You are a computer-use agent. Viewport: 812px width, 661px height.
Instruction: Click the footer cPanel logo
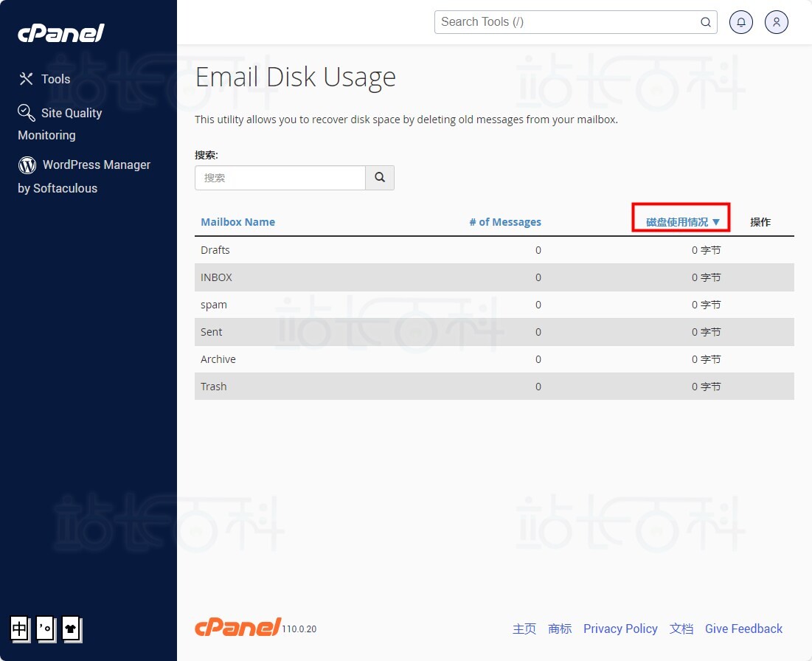tap(237, 627)
